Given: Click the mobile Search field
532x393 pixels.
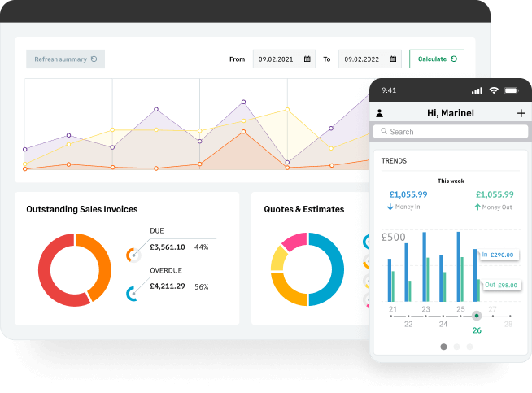Looking at the screenshot, I should (451, 132).
